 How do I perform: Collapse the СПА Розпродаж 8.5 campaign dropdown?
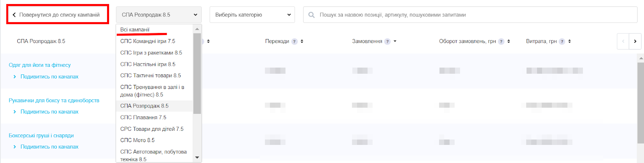coord(159,15)
